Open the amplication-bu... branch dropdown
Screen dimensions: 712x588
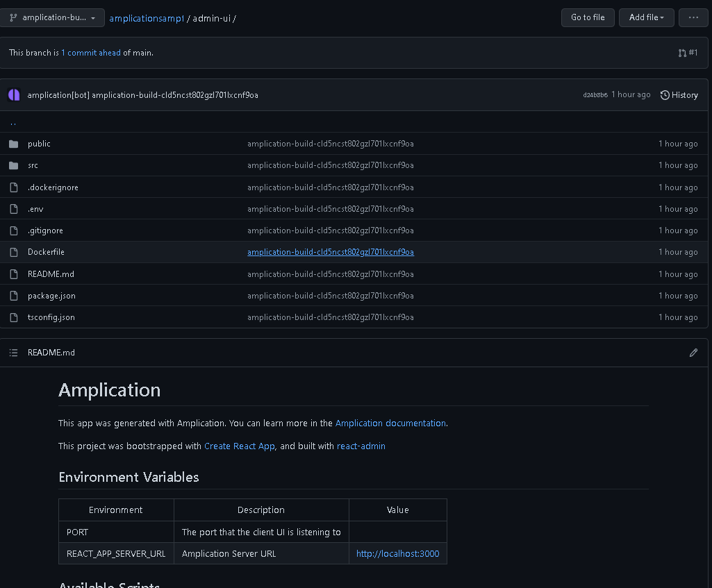click(52, 17)
